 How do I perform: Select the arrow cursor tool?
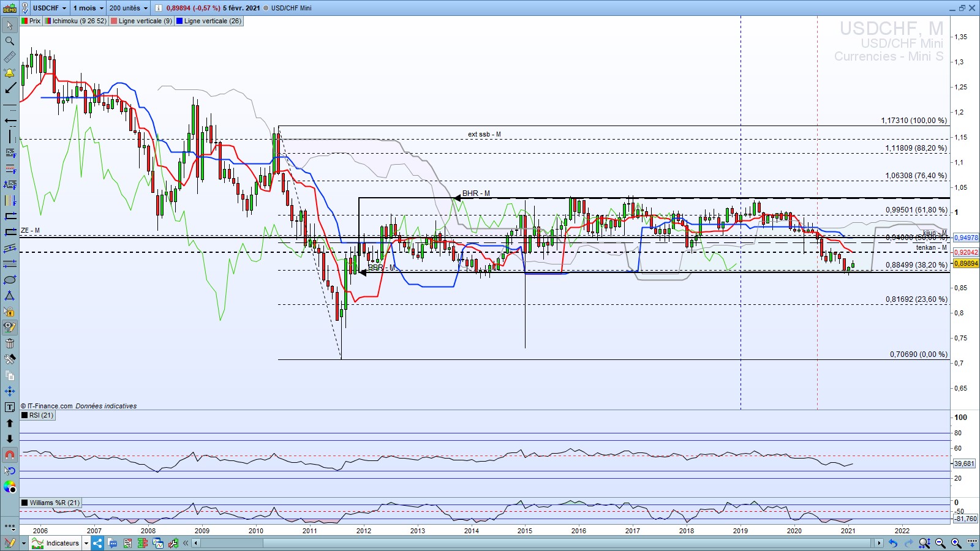(x=10, y=25)
